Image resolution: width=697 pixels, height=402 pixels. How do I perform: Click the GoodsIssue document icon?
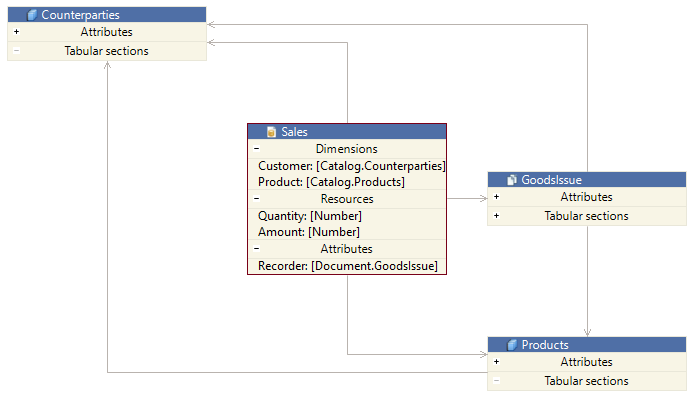click(511, 180)
